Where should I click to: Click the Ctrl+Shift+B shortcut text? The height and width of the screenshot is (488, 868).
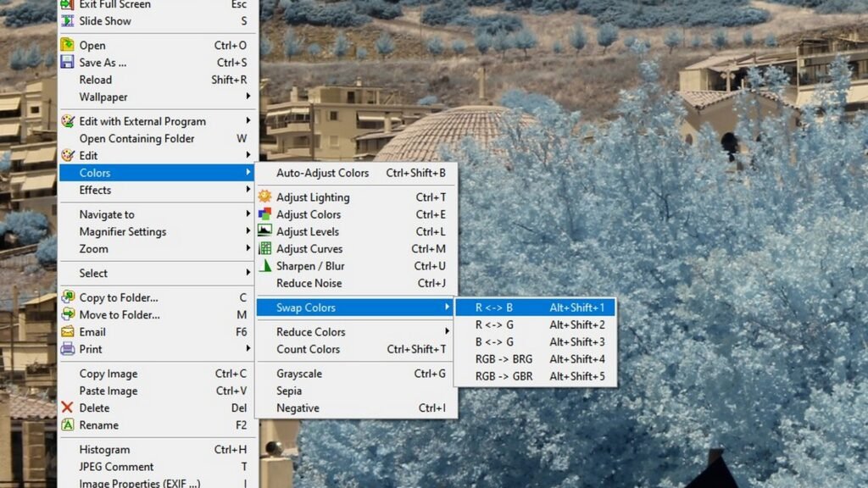click(415, 173)
